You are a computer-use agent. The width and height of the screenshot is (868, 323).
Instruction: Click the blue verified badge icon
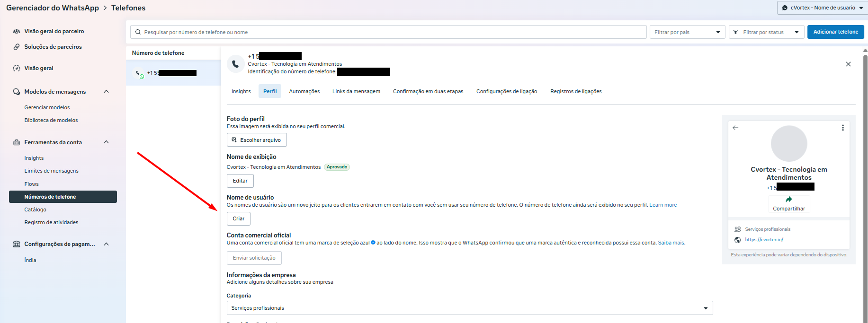point(373,243)
